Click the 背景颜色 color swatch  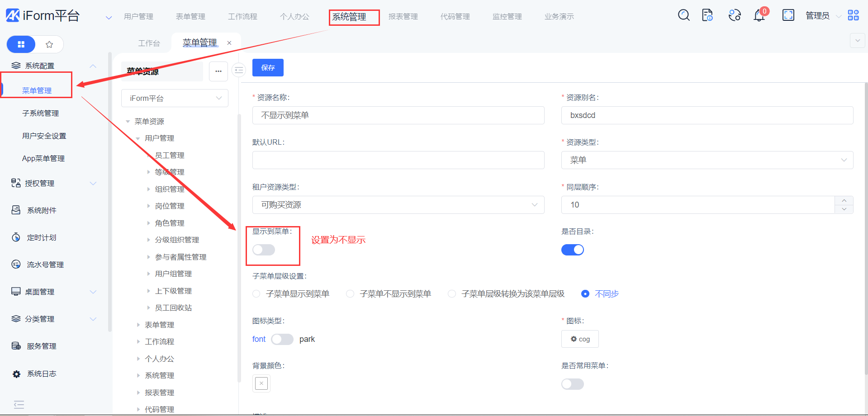click(261, 383)
